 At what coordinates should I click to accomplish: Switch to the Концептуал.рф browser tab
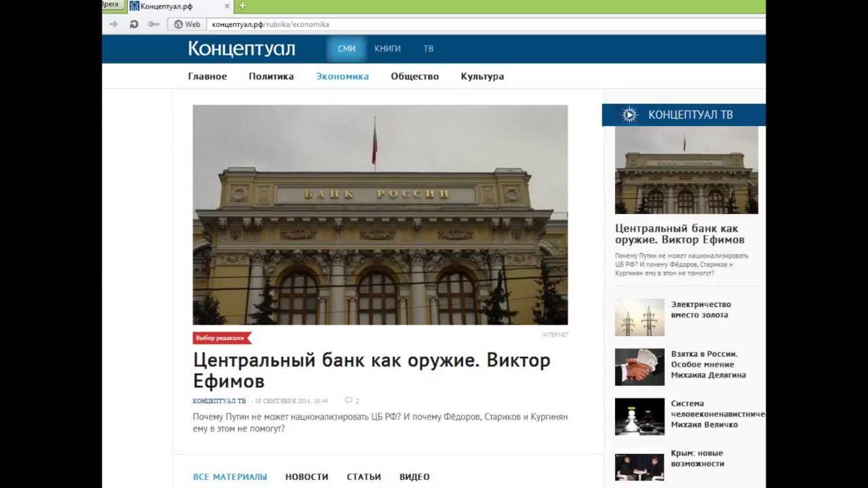pyautogui.click(x=180, y=6)
